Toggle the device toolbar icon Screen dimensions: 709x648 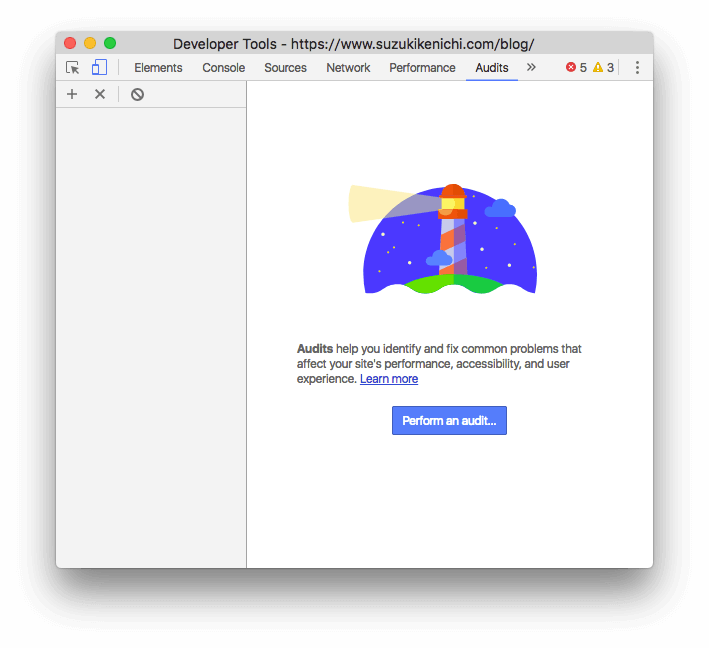[99, 67]
